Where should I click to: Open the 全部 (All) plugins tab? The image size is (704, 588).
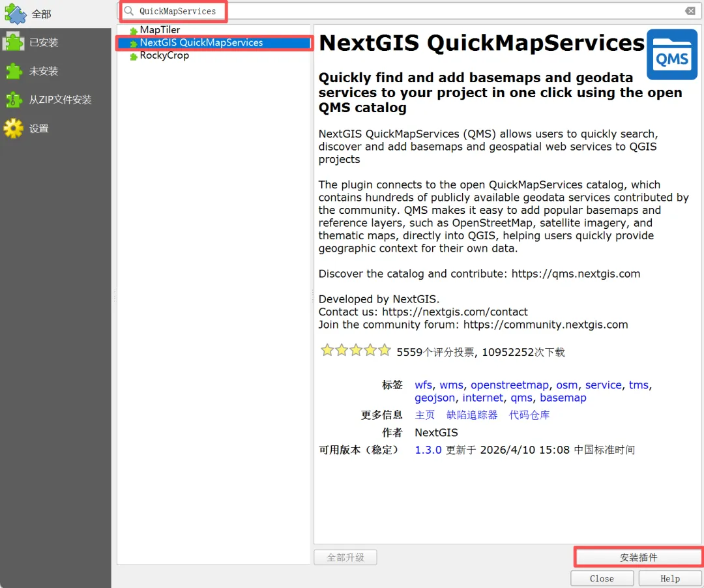[55, 14]
